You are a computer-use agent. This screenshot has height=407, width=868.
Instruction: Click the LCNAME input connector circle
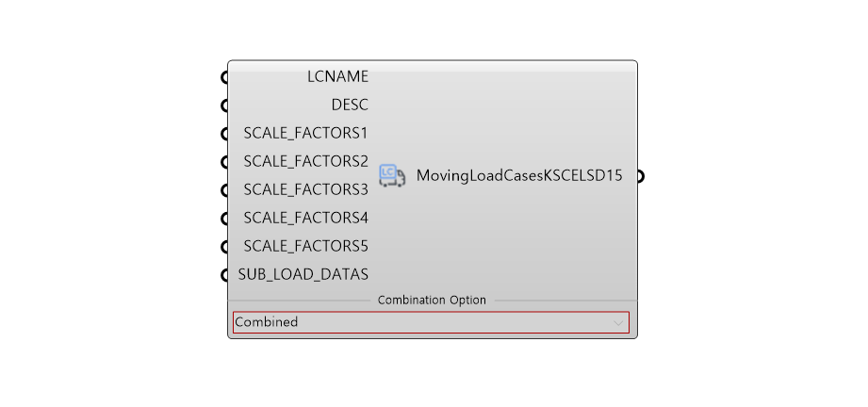point(224,77)
